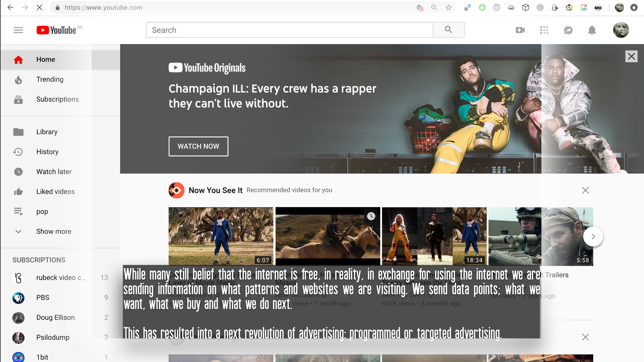Screen dimensions: 644x362
Task: Open Watch later in sidebar
Action: click(60, 172)
